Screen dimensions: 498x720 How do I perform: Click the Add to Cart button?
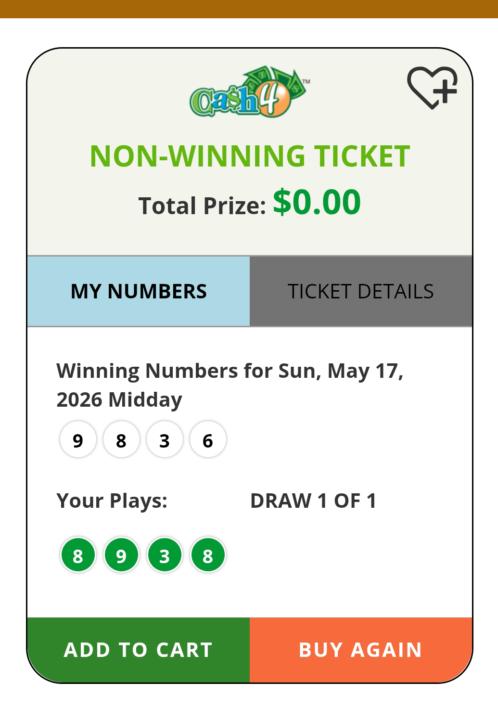[139, 650]
